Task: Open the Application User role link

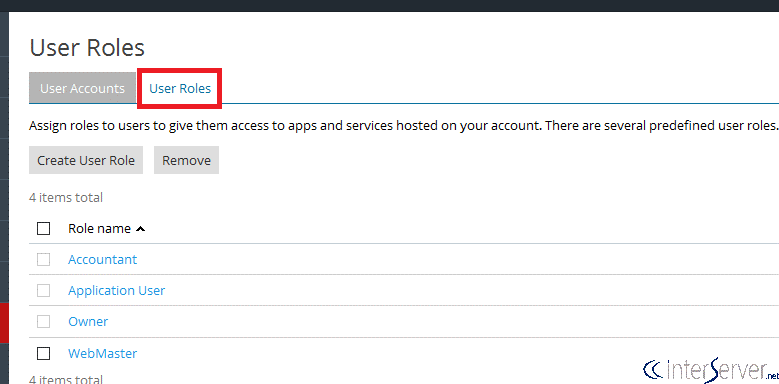Action: coord(116,291)
